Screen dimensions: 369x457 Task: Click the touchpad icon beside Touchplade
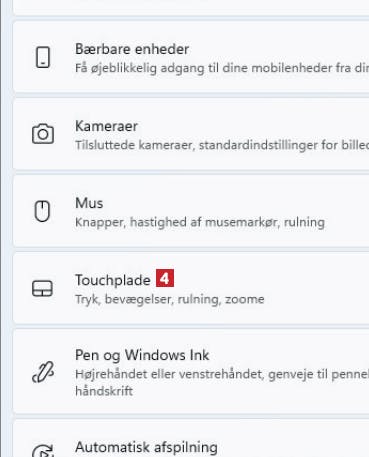click(42, 288)
